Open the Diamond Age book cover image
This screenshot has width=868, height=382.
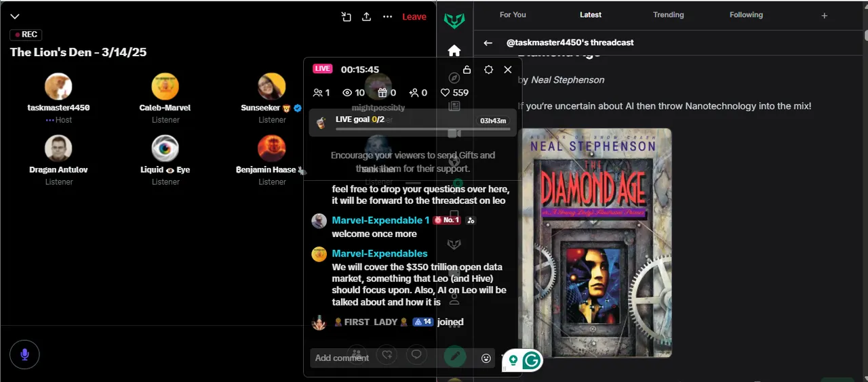(595, 242)
